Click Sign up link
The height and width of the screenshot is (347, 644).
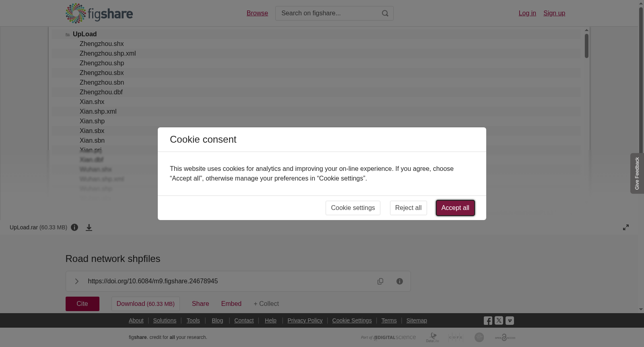554,13
